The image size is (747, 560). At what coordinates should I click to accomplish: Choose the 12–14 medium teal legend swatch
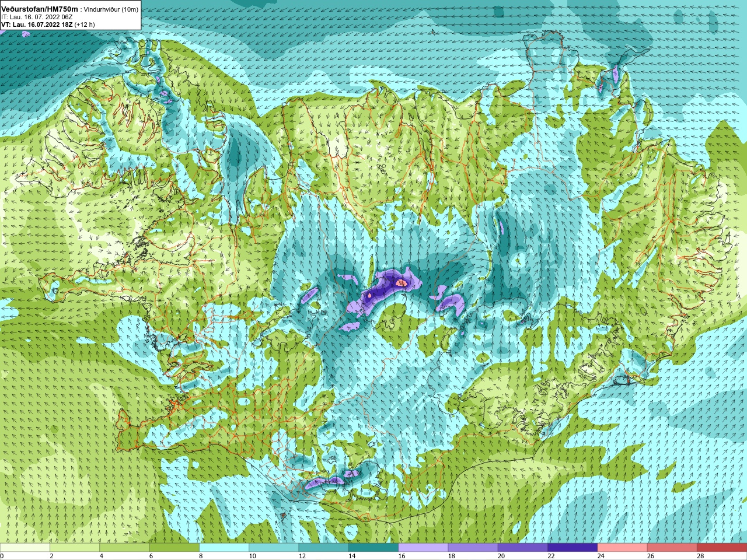[x=323, y=548]
